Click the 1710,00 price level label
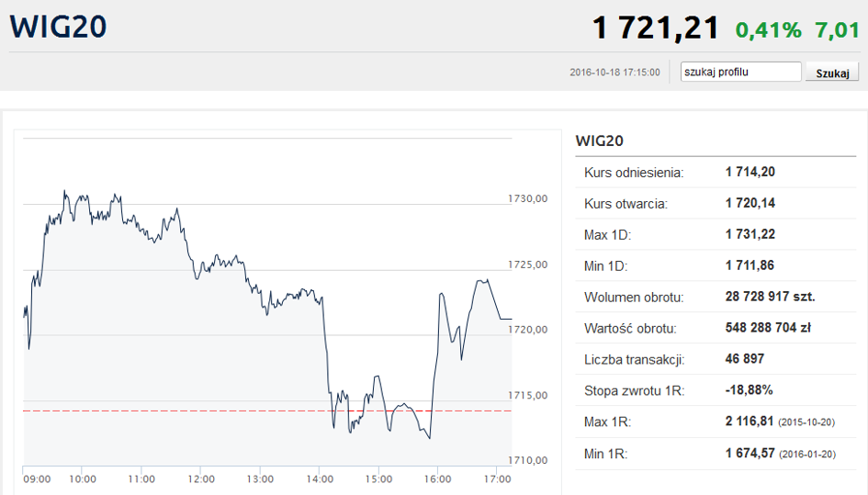The width and height of the screenshot is (868, 495). click(x=527, y=460)
